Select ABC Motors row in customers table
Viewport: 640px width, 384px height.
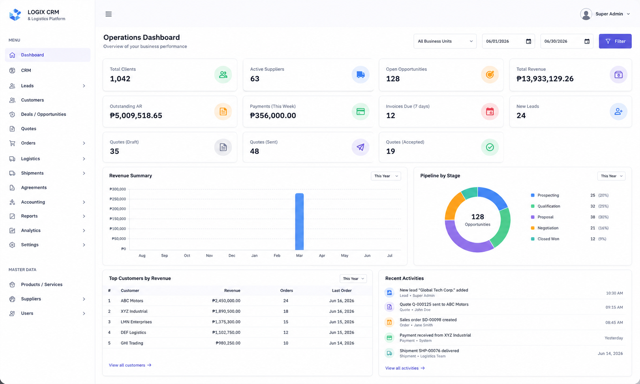(x=237, y=301)
